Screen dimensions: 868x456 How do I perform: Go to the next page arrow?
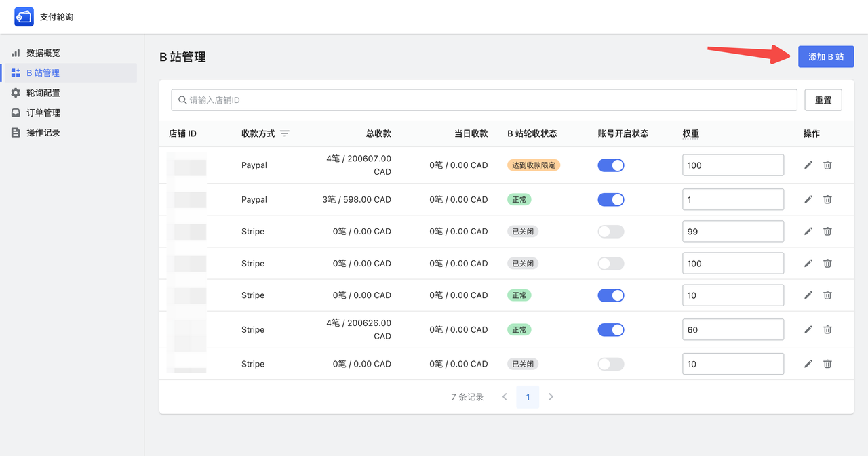[551, 397]
